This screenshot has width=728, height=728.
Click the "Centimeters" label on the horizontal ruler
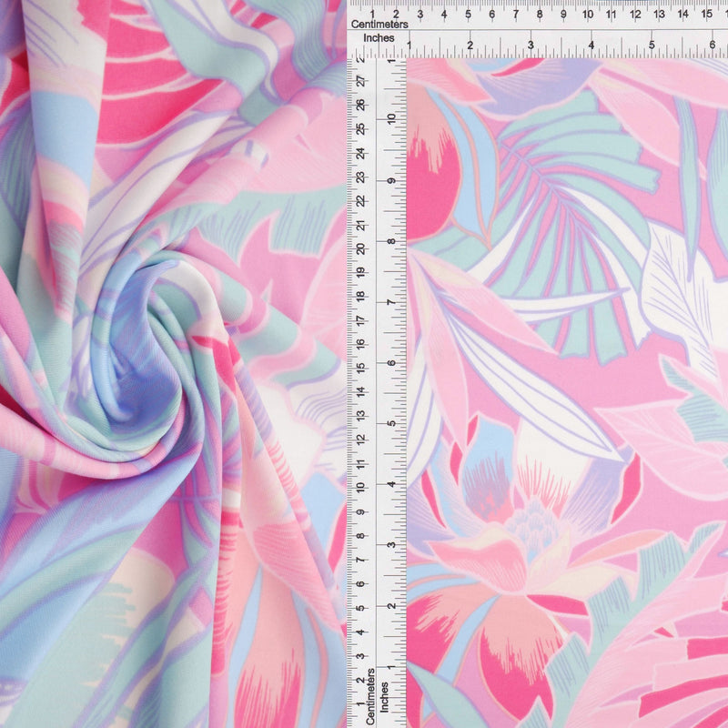point(379,25)
